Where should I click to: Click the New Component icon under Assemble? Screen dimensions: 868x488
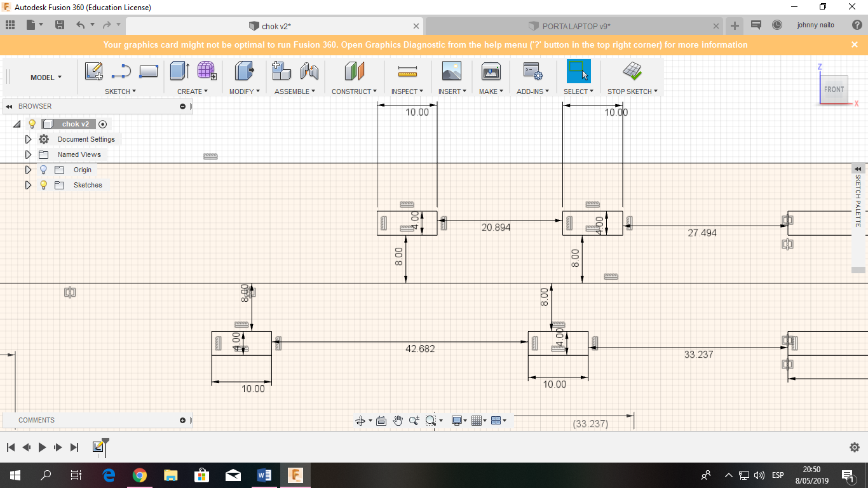[281, 71]
